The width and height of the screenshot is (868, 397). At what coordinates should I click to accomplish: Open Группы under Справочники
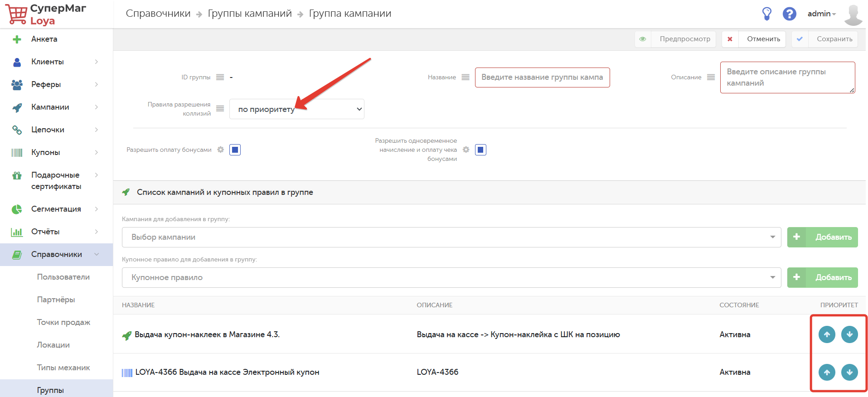tap(50, 390)
